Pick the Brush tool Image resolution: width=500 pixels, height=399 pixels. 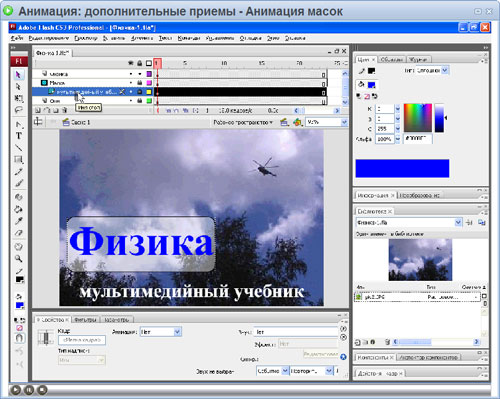click(x=18, y=183)
